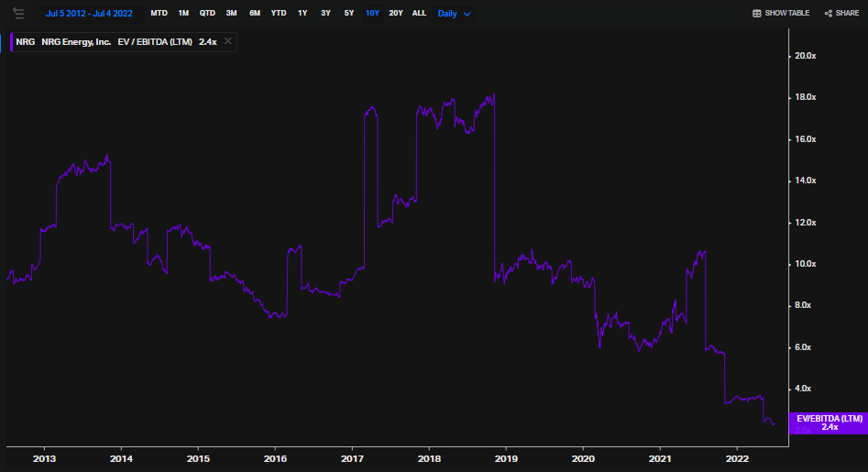This screenshot has width=868, height=472.
Task: Select the 3M time range
Action: 231,14
